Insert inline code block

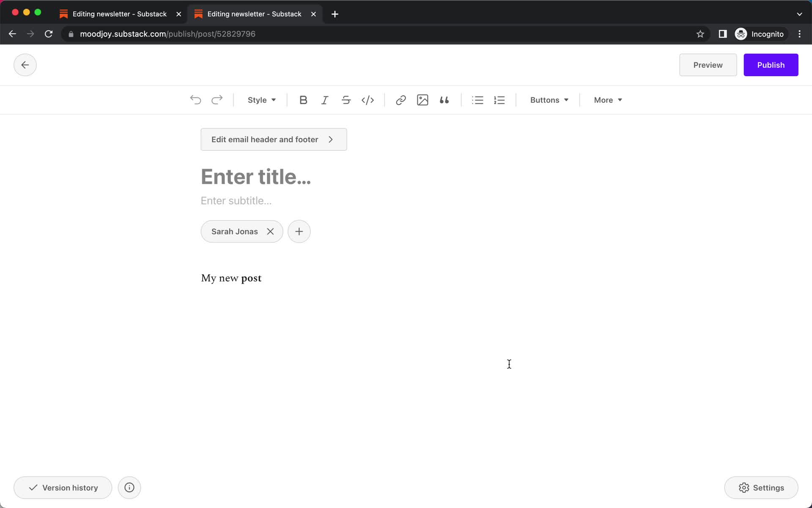click(x=368, y=99)
